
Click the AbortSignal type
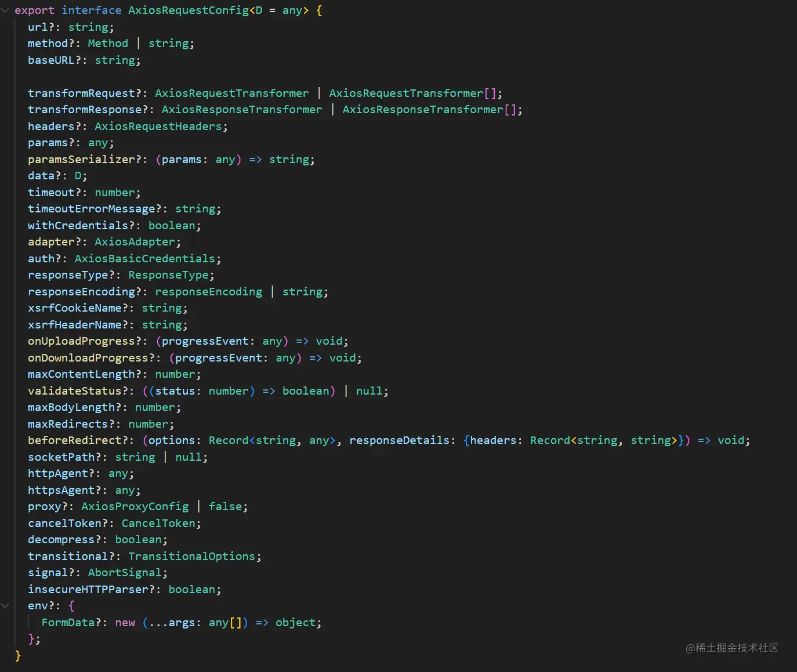coord(125,573)
